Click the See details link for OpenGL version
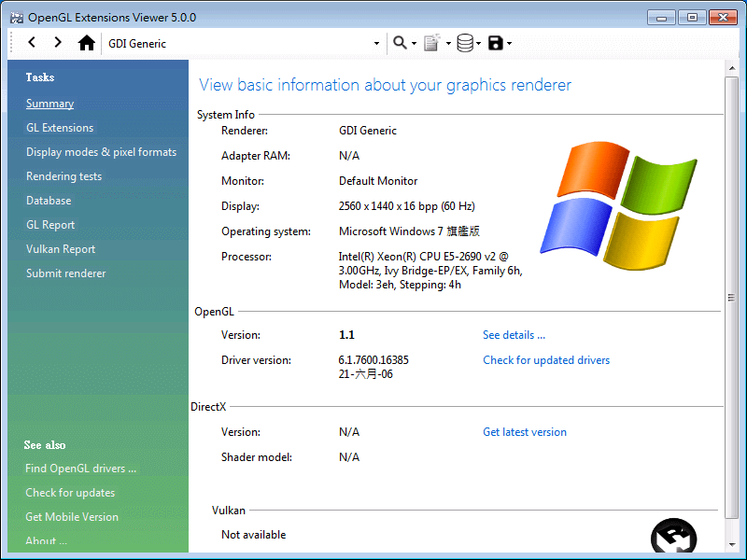Screen dimensions: 747x560 tap(512, 334)
